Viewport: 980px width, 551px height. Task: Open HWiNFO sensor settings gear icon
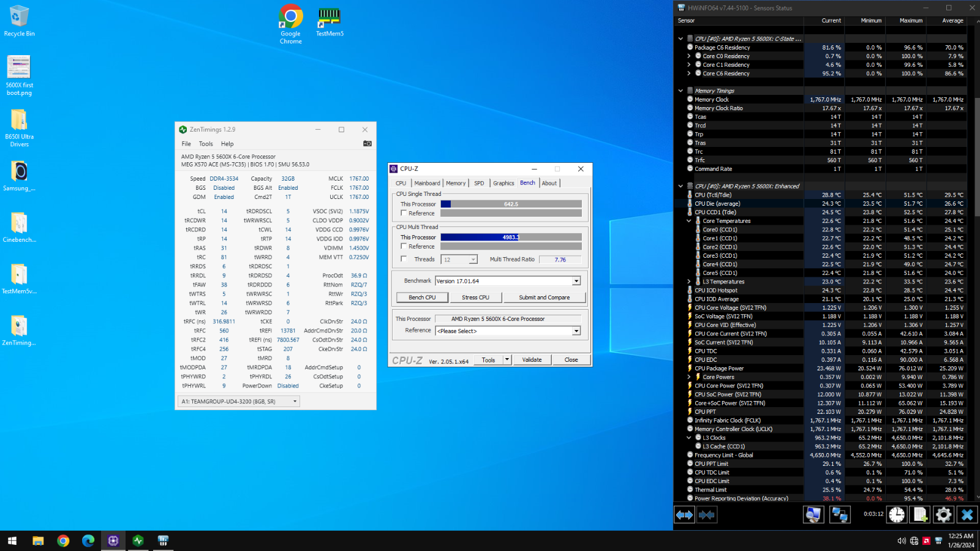943,515
